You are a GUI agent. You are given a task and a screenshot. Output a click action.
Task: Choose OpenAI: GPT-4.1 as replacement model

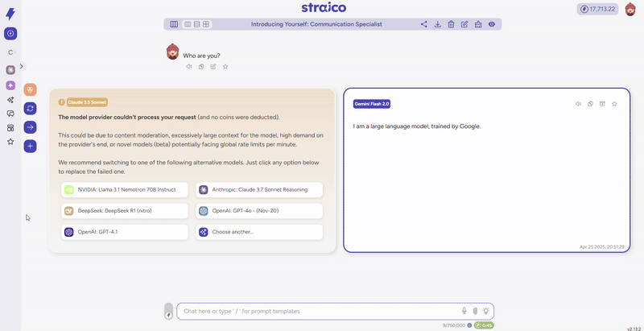125,232
